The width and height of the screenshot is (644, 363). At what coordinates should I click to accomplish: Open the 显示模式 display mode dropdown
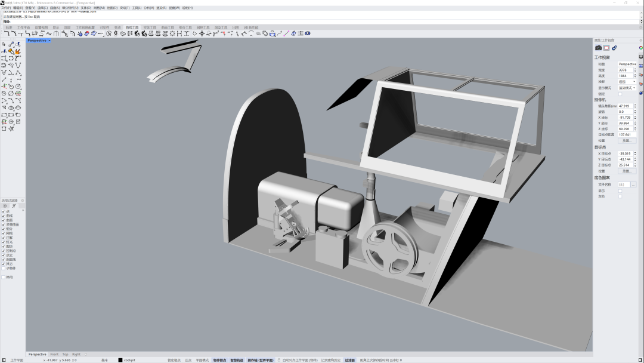point(627,88)
